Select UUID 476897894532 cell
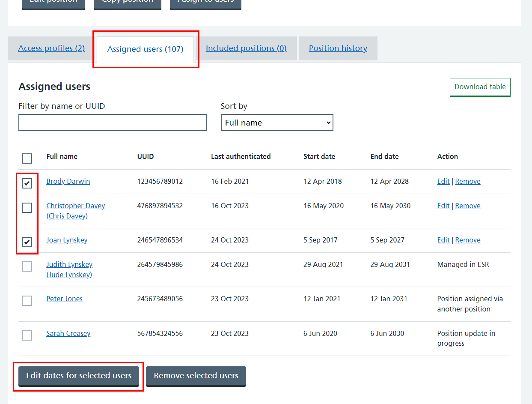This screenshot has width=532, height=404. [x=160, y=206]
